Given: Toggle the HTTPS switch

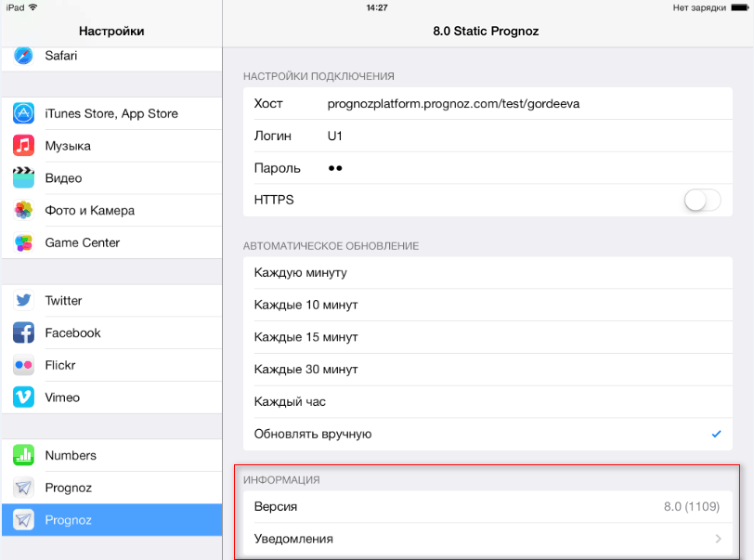Looking at the screenshot, I should [702, 200].
